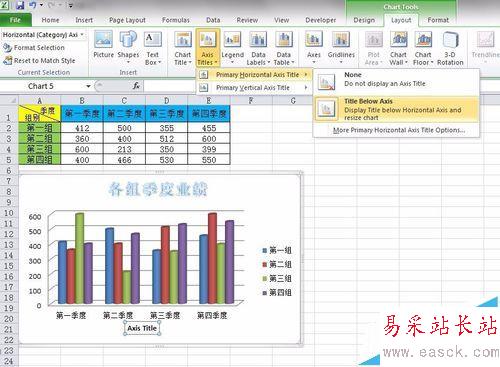Select legend entry 第二组
Image resolution: width=500 pixels, height=367 pixels.
pos(277,264)
